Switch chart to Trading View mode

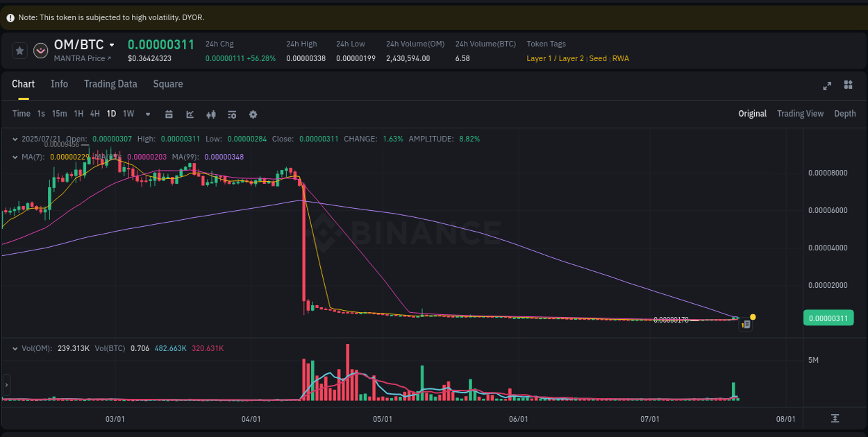(x=800, y=113)
